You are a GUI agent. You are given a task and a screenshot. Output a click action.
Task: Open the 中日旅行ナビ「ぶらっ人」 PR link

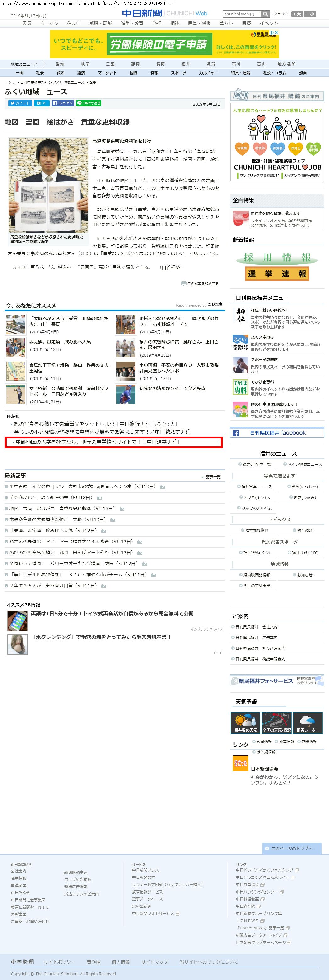click(96, 424)
